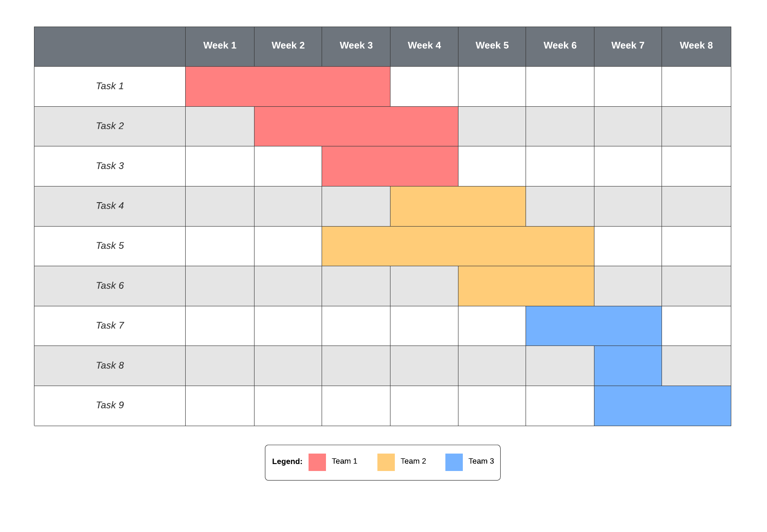This screenshot has height=532, width=767.
Task: Click the Team 1 red legend swatch
Action: [x=317, y=462]
